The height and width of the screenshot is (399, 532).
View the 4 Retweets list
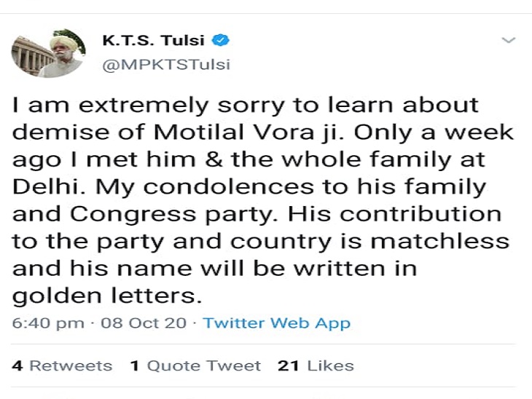point(62,366)
